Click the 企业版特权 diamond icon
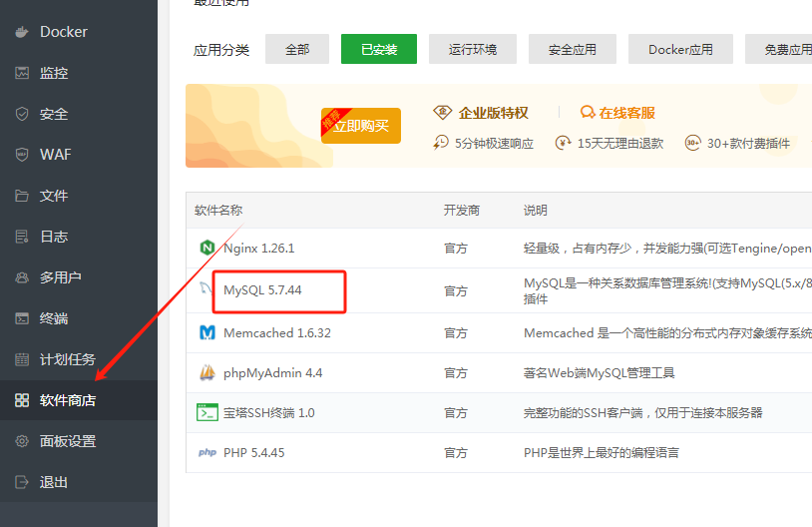The image size is (812, 527). (x=442, y=112)
